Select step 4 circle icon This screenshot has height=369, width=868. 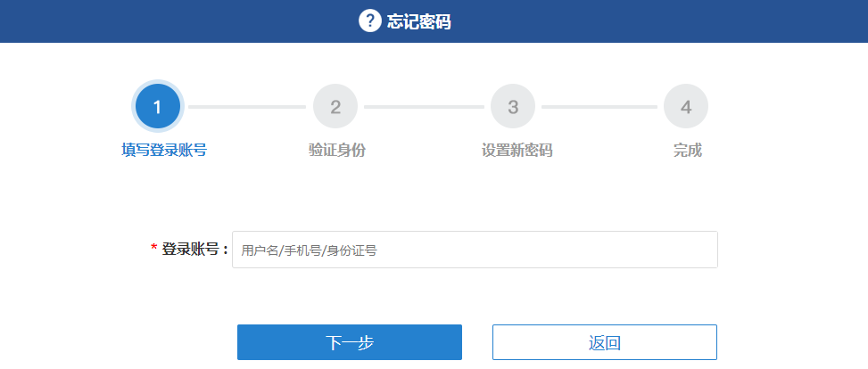(x=686, y=106)
